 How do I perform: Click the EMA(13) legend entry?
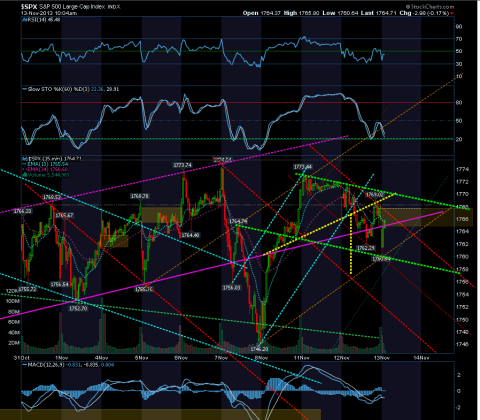[45, 164]
